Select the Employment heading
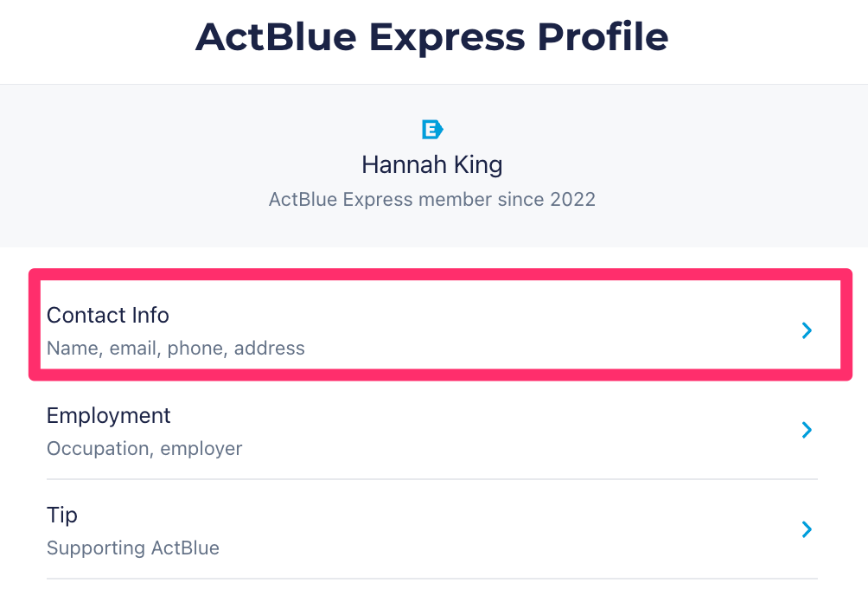Viewport: 868px width, 602px height. click(x=109, y=416)
